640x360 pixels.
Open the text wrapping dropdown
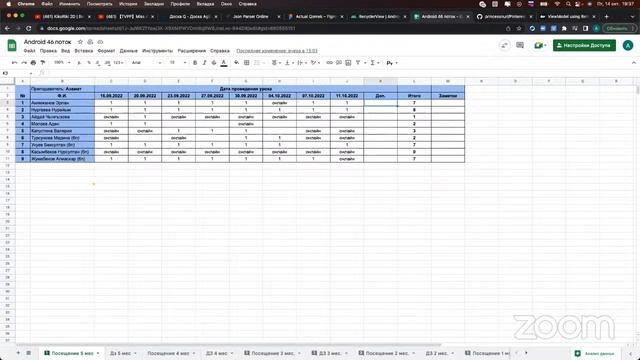click(x=302, y=63)
